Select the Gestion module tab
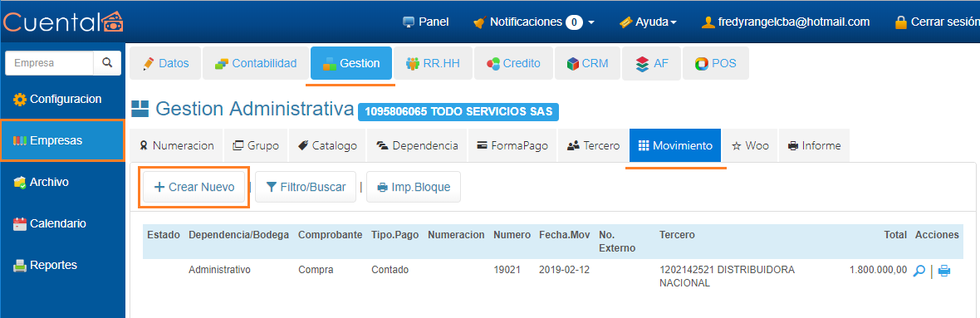The height and width of the screenshot is (318, 980). tap(351, 63)
